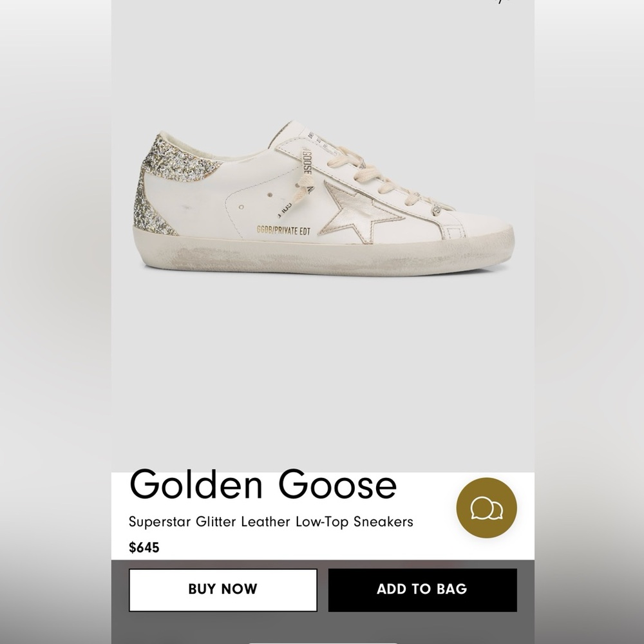The width and height of the screenshot is (644, 644).
Task: Click the white BUY NOW outlined button
Action: point(223,589)
